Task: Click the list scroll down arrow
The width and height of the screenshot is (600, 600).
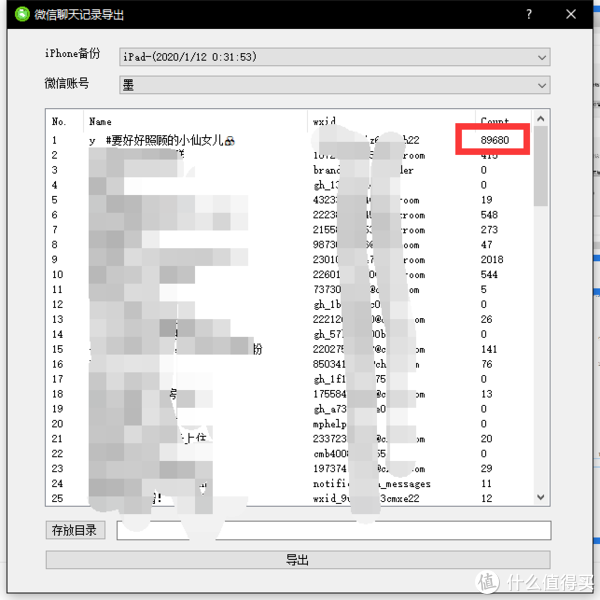Action: 541,497
